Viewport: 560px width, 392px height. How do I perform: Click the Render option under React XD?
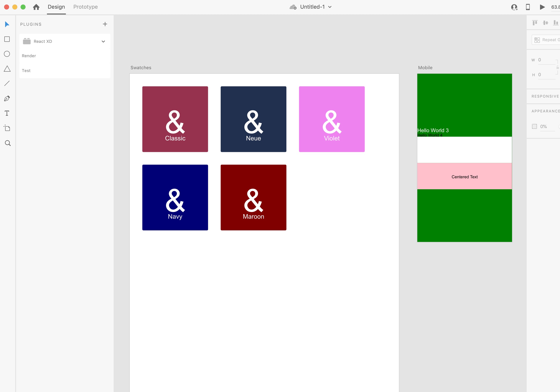28,56
